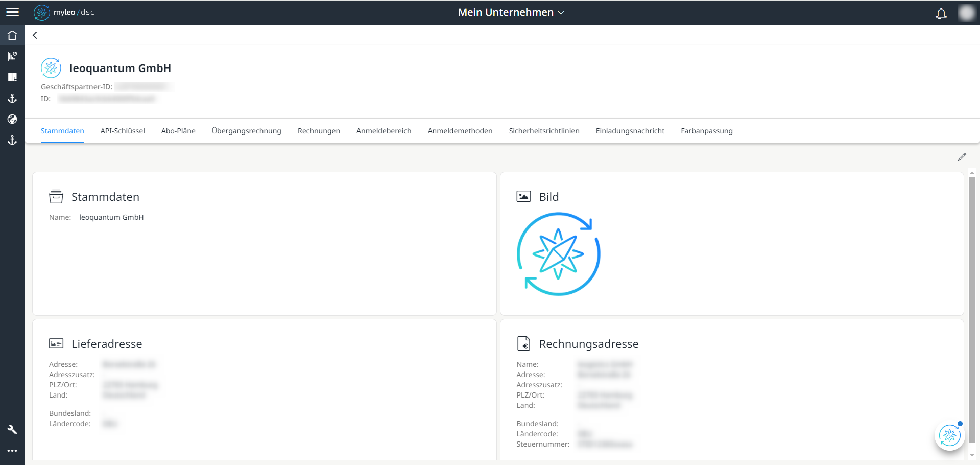Image resolution: width=980 pixels, height=465 pixels.
Task: Click the lower anchor icon in sidebar
Action: (x=12, y=140)
